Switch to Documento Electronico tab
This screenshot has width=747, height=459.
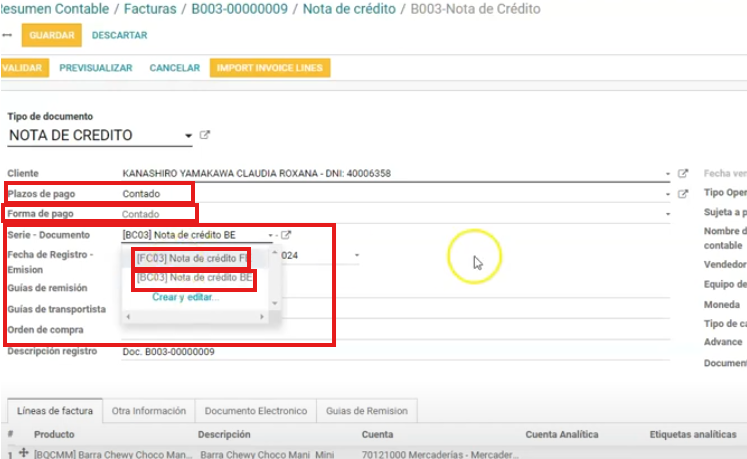coord(256,411)
